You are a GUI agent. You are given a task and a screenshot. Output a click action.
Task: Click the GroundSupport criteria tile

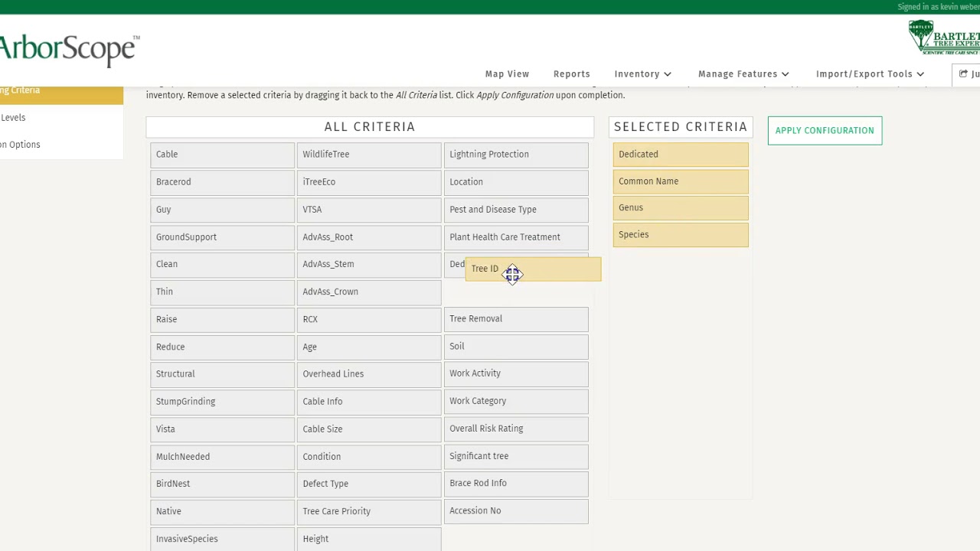[x=222, y=237]
